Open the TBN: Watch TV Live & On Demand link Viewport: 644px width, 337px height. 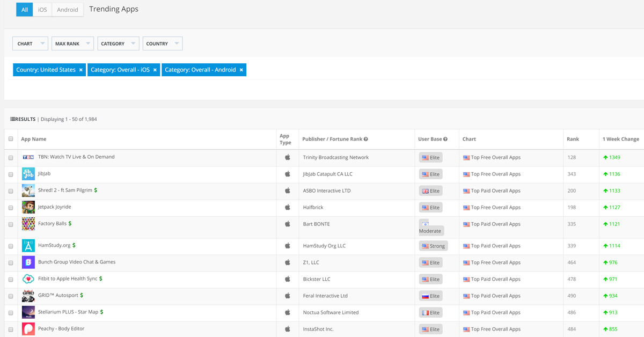point(76,157)
